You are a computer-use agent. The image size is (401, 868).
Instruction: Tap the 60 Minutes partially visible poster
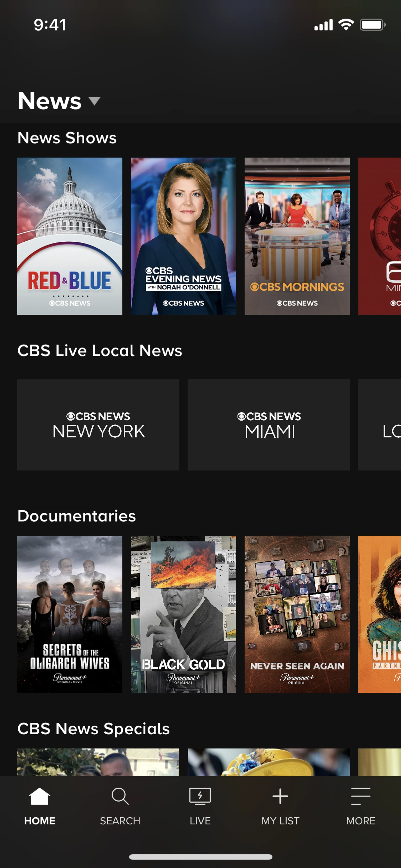coord(380,236)
